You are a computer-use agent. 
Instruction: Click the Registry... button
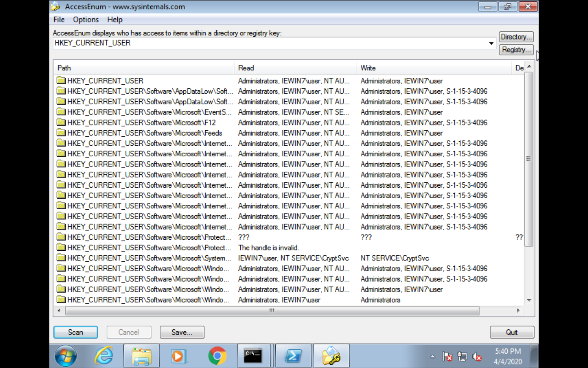click(x=516, y=50)
